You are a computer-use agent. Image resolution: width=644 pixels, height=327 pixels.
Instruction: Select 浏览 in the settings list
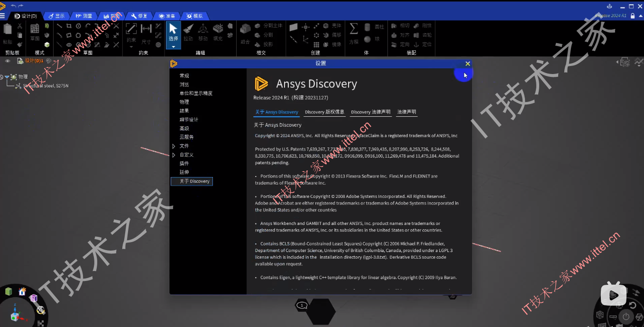coord(184,84)
